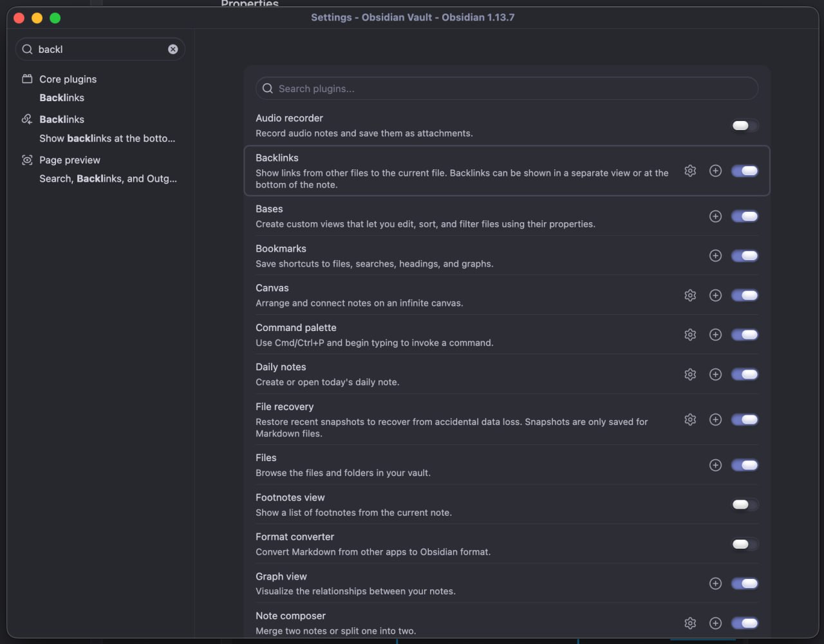Click the settings search field containing "backl"
This screenshot has width=824, height=644.
click(100, 49)
